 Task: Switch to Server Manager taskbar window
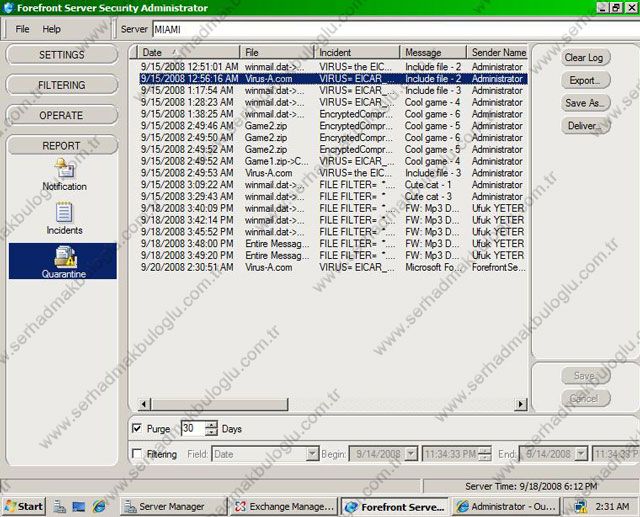pyautogui.click(x=173, y=506)
